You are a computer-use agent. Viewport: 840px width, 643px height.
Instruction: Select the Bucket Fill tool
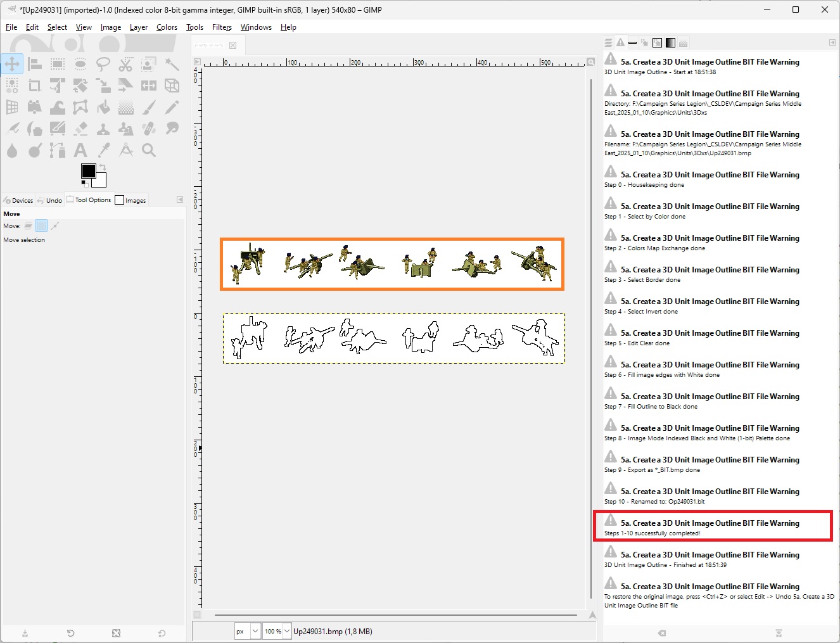(103, 107)
